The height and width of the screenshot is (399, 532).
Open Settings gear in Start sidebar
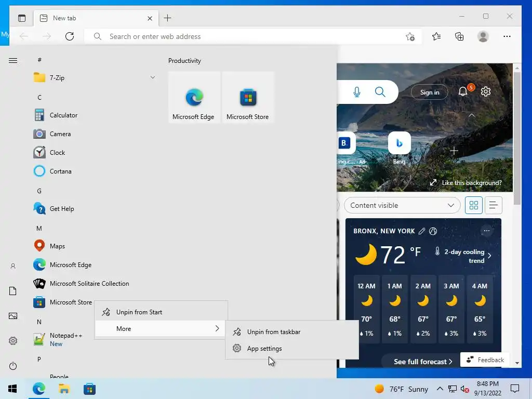tap(13, 341)
